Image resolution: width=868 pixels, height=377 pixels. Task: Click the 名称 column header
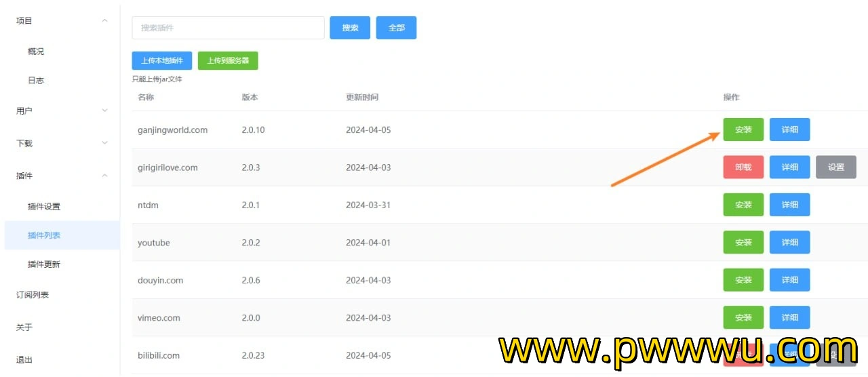pyautogui.click(x=146, y=98)
